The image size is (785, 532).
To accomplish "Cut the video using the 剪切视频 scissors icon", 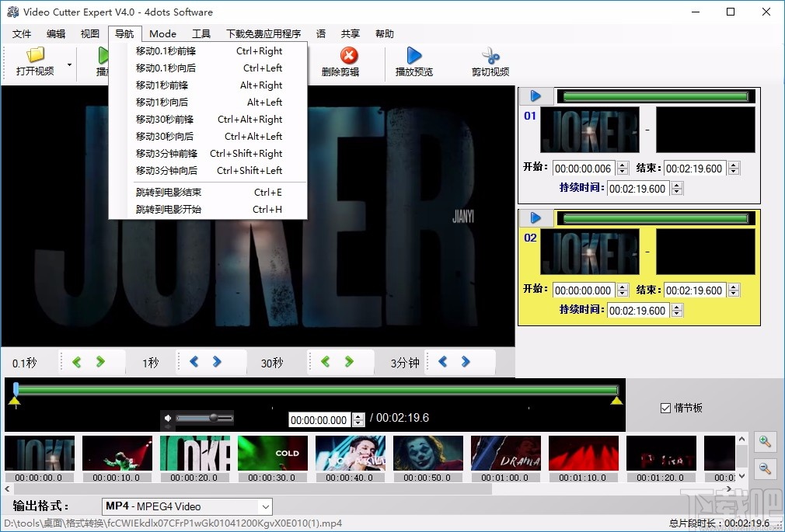I will [x=490, y=57].
